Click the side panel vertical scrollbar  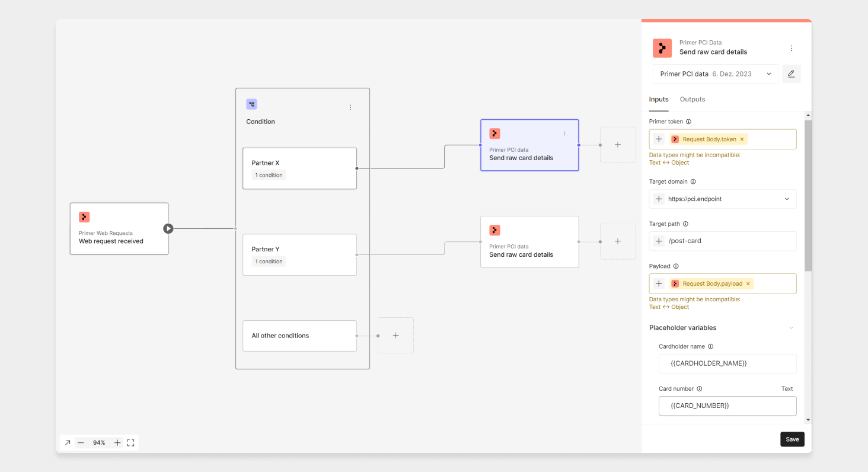808,196
